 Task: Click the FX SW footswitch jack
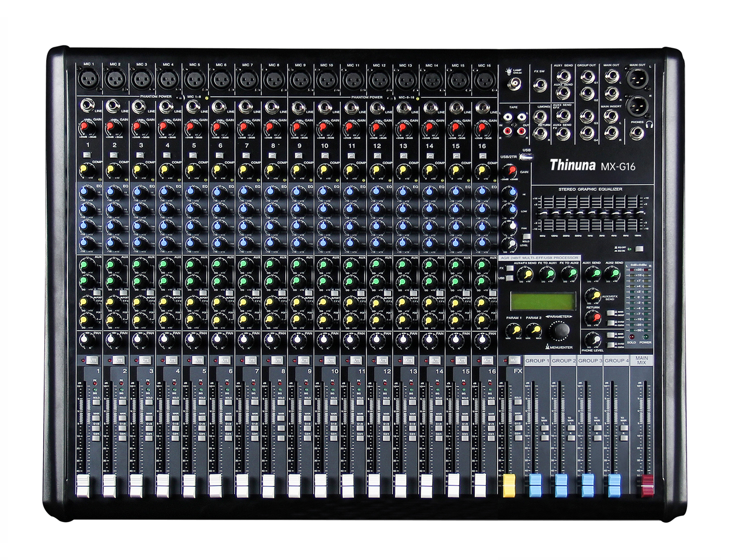tap(540, 85)
